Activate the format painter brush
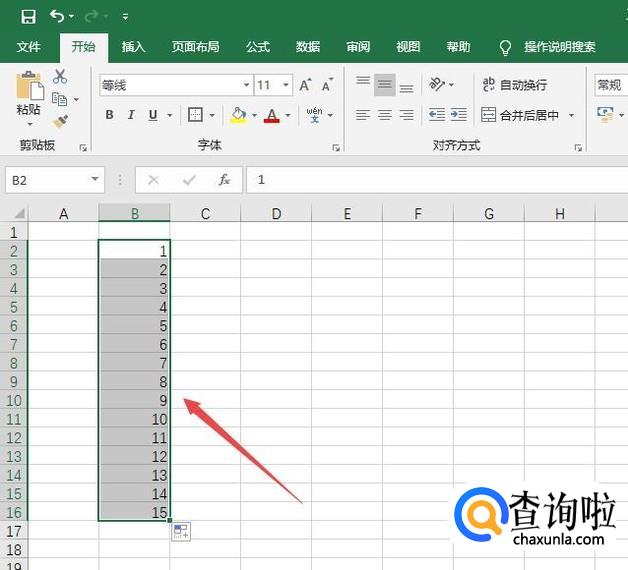The width and height of the screenshot is (628, 570). [60, 121]
